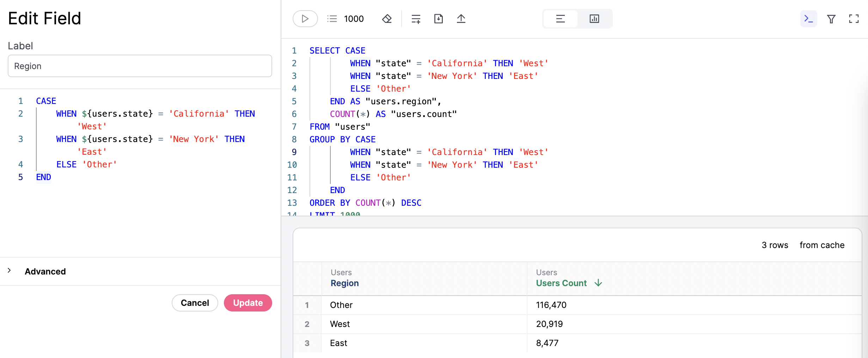Click the download file icon
The height and width of the screenshot is (358, 868).
(438, 19)
